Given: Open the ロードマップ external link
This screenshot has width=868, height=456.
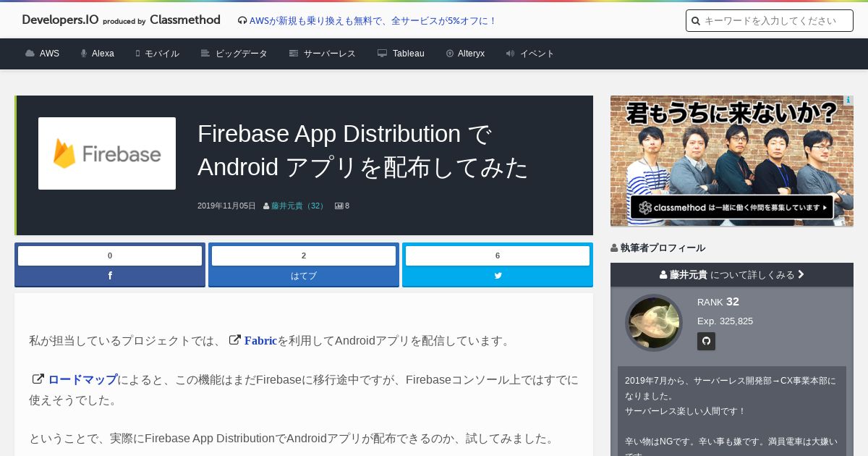Looking at the screenshot, I should (x=82, y=379).
